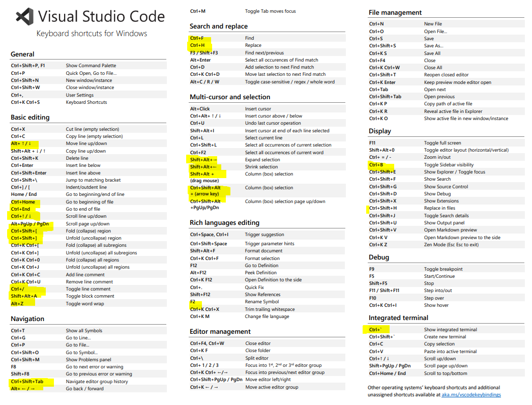This screenshot has width=532, height=405.
Task: Click the highlighted 'Ctrl+Home' shortcut
Action: pos(23,202)
